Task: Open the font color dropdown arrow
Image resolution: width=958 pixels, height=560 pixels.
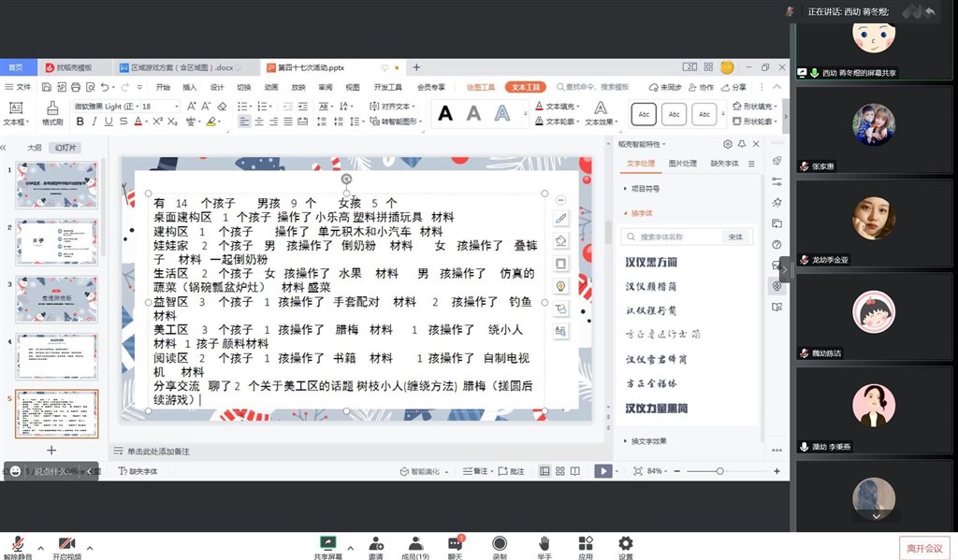Action: click(x=147, y=122)
